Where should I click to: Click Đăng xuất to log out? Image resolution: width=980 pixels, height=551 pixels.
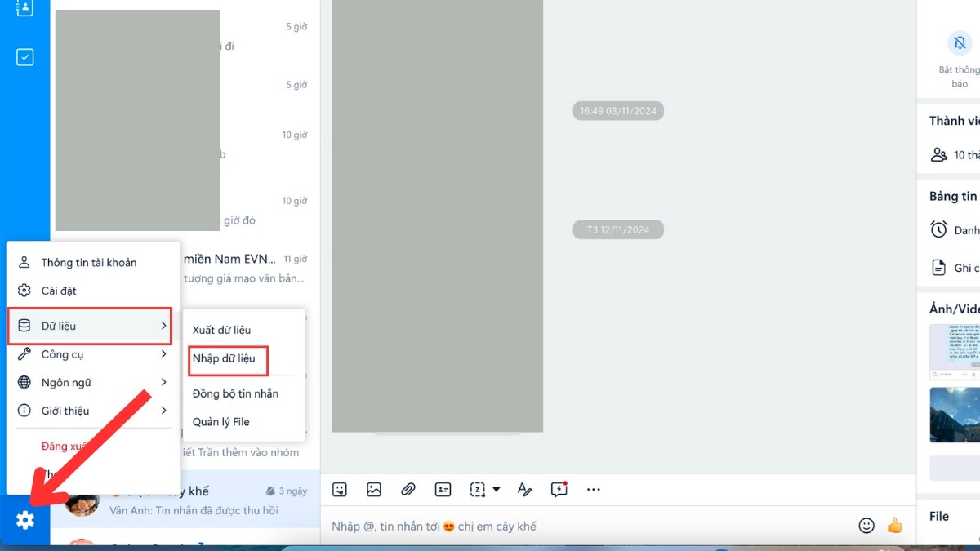click(65, 447)
